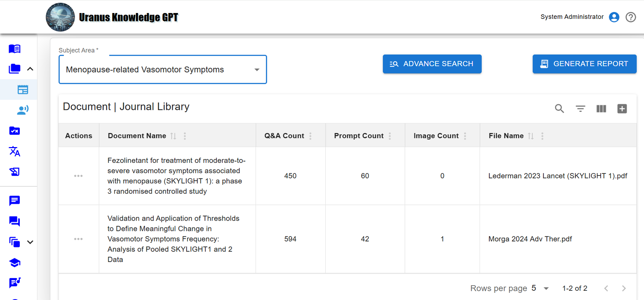Expand the stacked copies sidebar section chevron

click(30, 242)
